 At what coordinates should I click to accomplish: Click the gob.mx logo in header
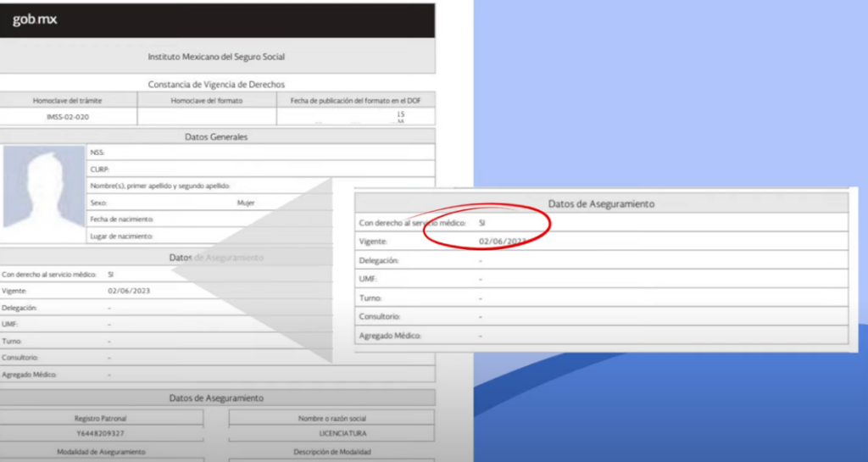tap(35, 19)
